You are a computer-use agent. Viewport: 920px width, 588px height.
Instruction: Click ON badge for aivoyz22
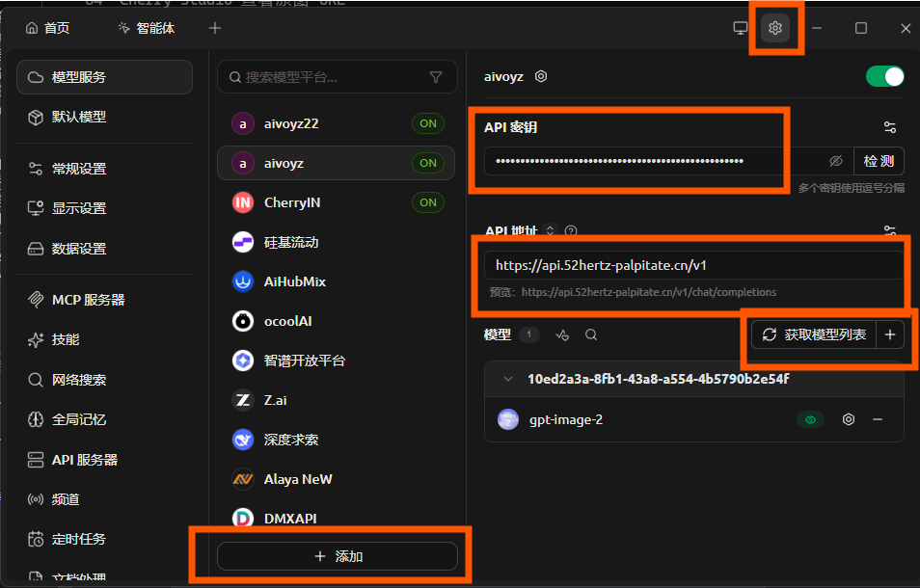tap(428, 123)
